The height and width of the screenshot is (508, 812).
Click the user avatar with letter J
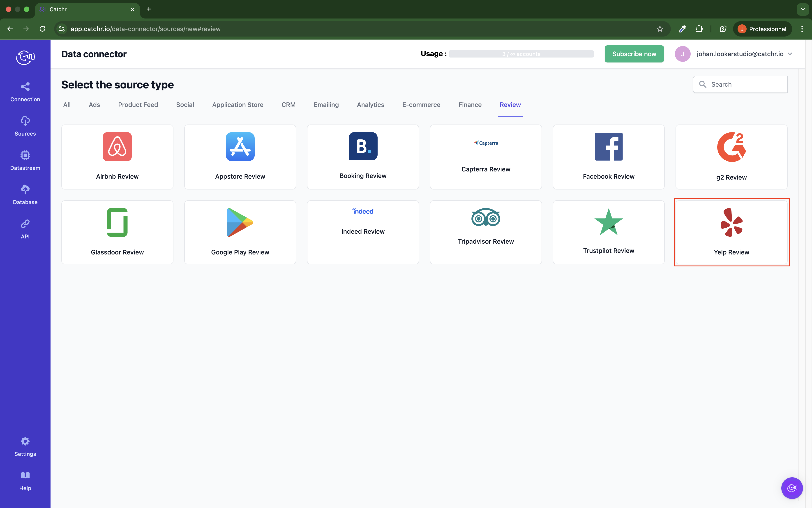click(x=682, y=54)
